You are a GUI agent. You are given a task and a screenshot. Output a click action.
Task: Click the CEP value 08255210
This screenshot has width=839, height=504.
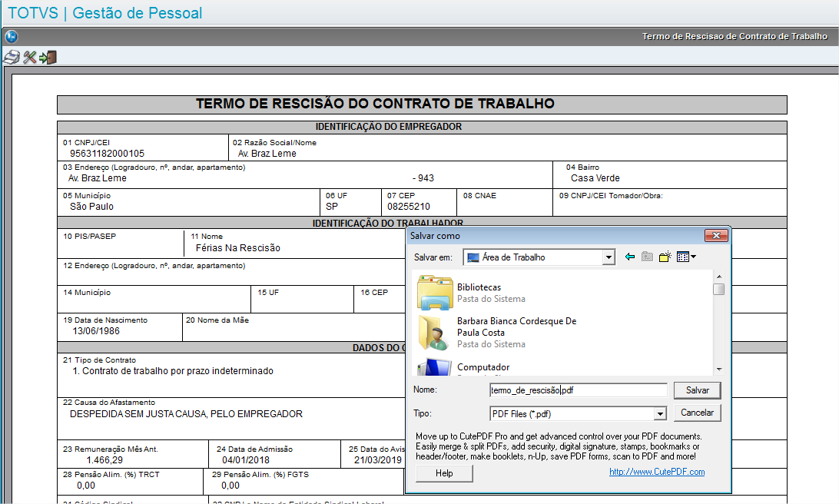(x=409, y=207)
